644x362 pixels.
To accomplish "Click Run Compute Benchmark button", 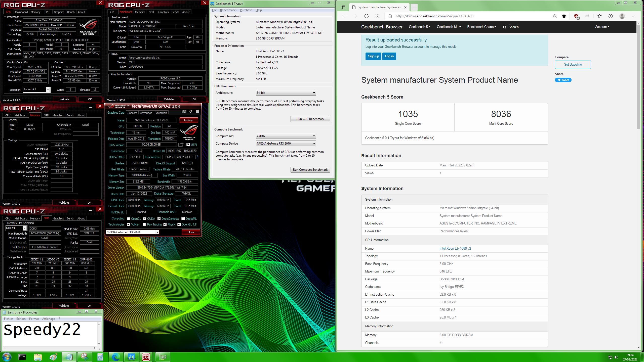I will pos(310,170).
